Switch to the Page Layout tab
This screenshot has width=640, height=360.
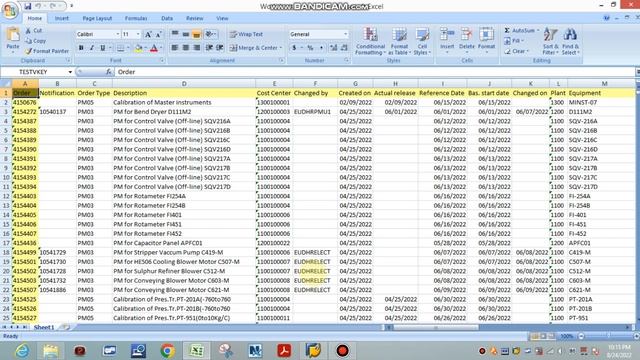pos(97,18)
